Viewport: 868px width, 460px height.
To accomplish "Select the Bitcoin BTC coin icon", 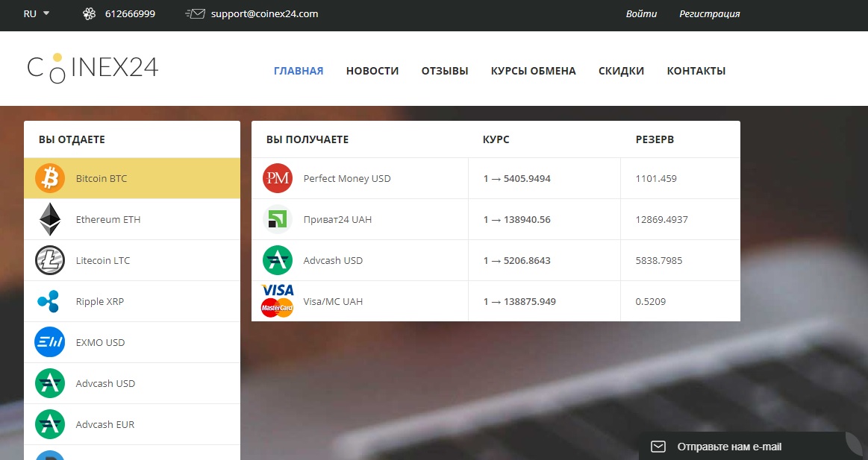I will pos(50,179).
